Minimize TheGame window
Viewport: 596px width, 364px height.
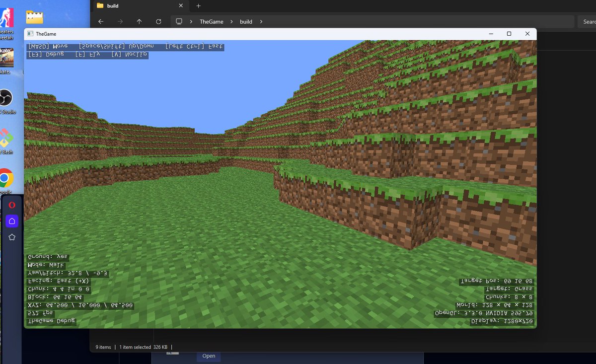tap(491, 34)
